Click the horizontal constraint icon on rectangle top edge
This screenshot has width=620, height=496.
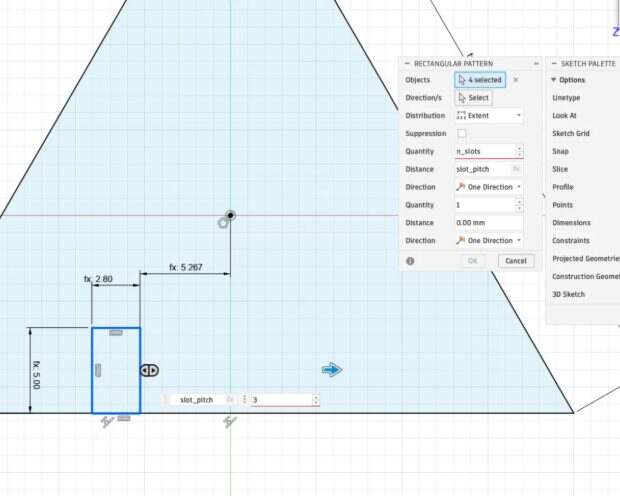pos(116,333)
